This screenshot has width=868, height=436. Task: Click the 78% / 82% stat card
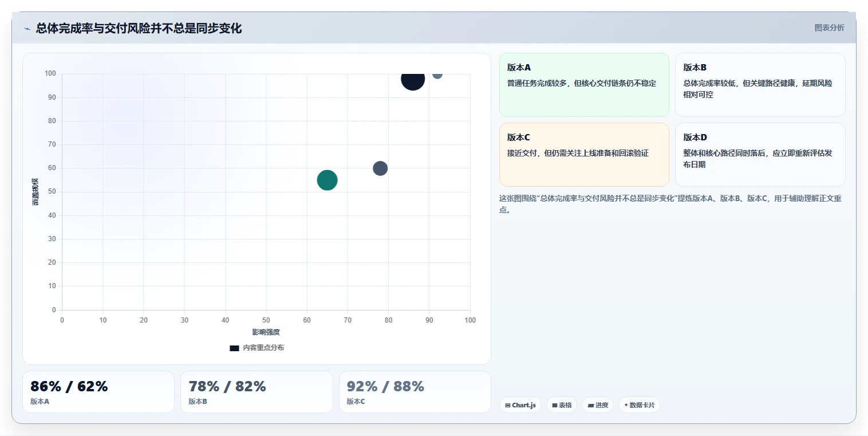click(257, 392)
